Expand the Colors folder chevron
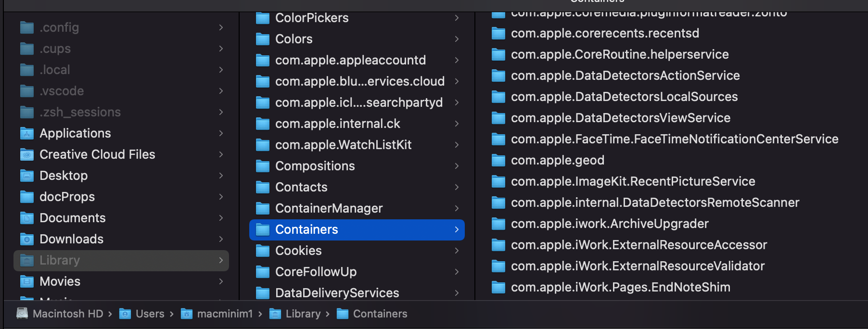Viewport: 868px width, 329px height. [457, 39]
